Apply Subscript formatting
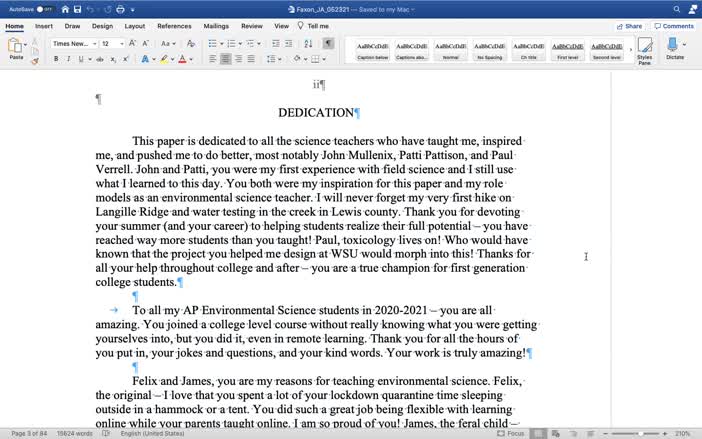This screenshot has width=702, height=439. point(113,59)
